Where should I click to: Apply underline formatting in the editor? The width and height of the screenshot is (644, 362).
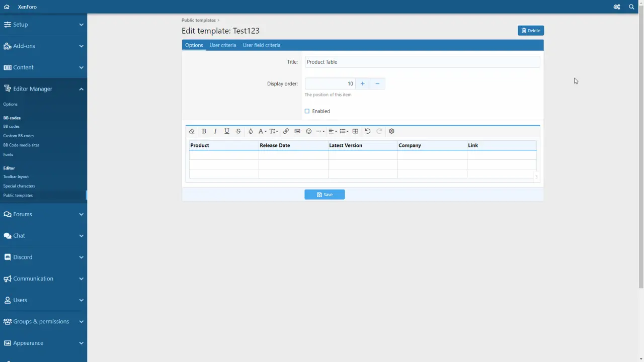click(227, 131)
